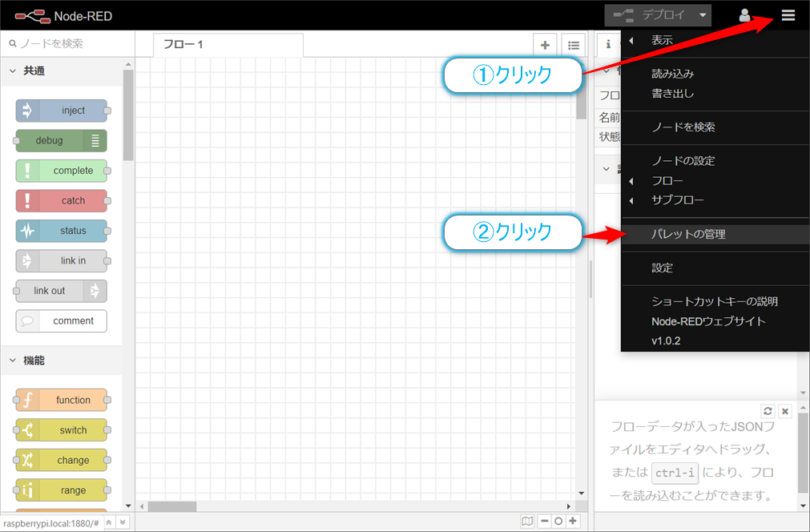This screenshot has width=810, height=532.
Task: Choose ノードを検索 from the menu
Action: coord(715,127)
